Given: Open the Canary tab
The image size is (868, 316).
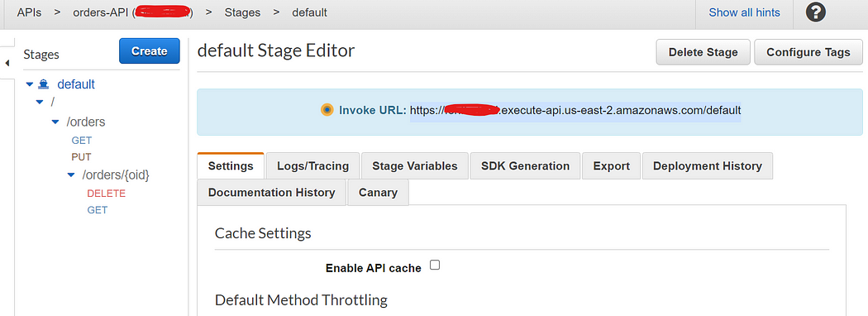Looking at the screenshot, I should tap(378, 193).
